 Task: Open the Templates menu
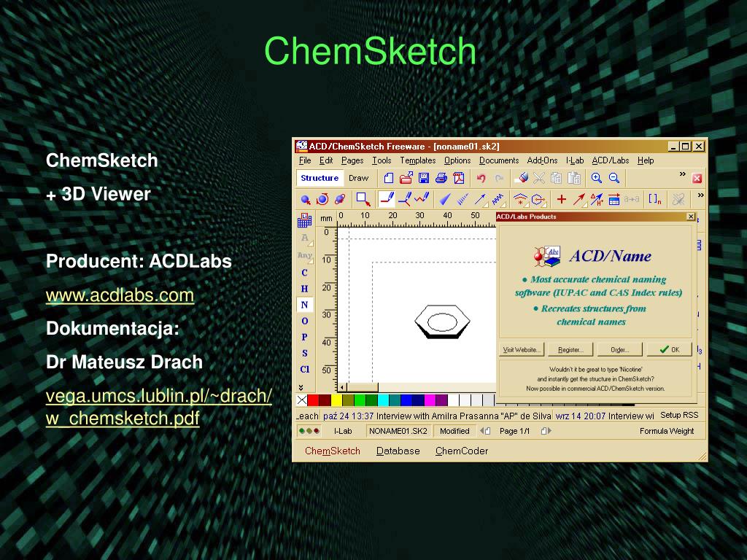(418, 160)
